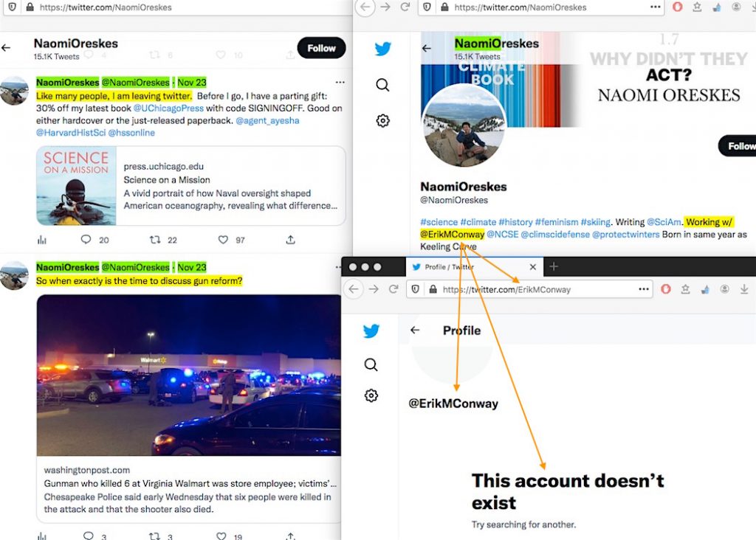Image resolution: width=756 pixels, height=540 pixels.
Task: Open the downloads arrow in the ErikMConway browser toolbar
Action: coord(744,289)
